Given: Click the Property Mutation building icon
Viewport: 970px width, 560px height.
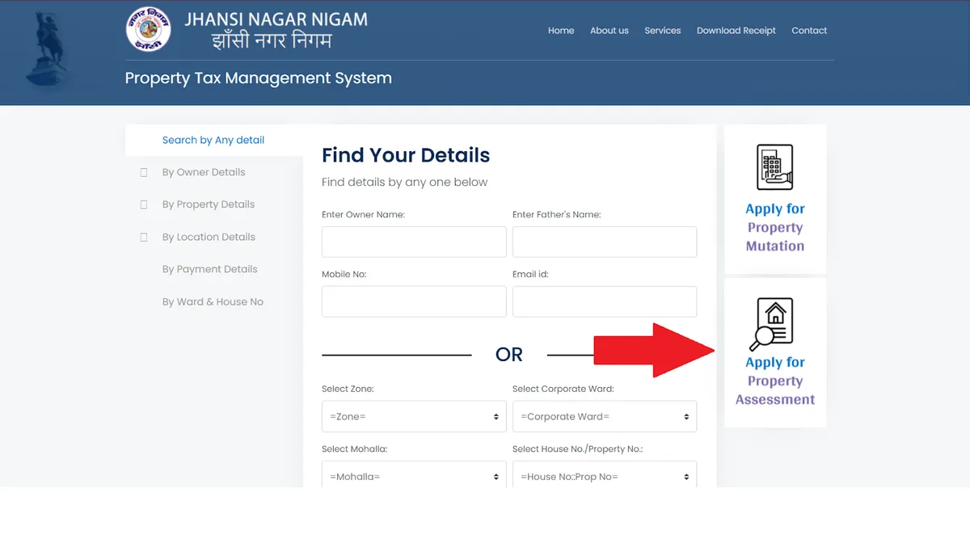Looking at the screenshot, I should 774,167.
